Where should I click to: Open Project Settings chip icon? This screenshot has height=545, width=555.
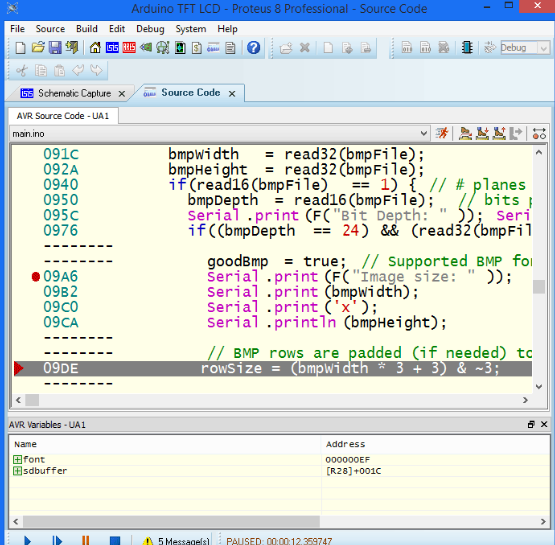(x=467, y=47)
